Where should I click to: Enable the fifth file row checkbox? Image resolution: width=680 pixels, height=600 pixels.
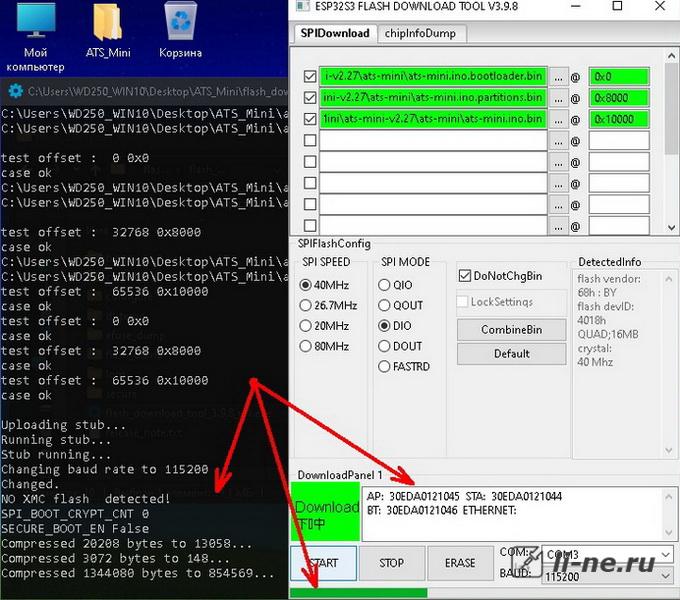point(310,162)
